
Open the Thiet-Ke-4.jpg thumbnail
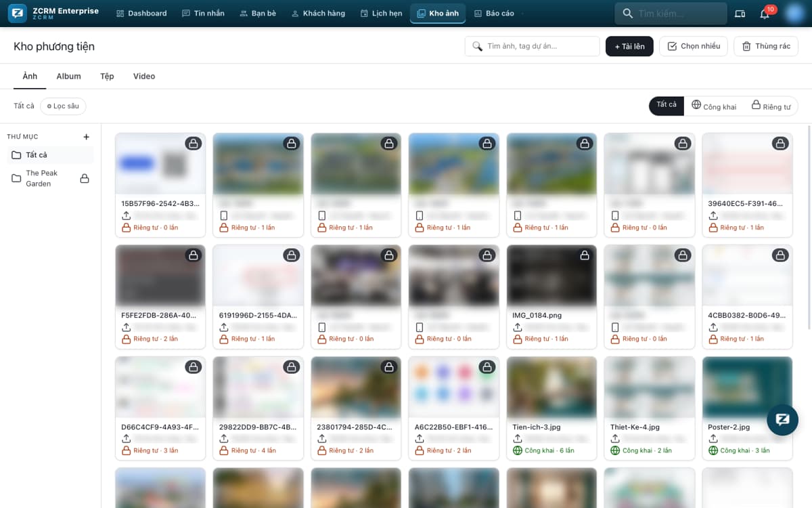point(650,387)
